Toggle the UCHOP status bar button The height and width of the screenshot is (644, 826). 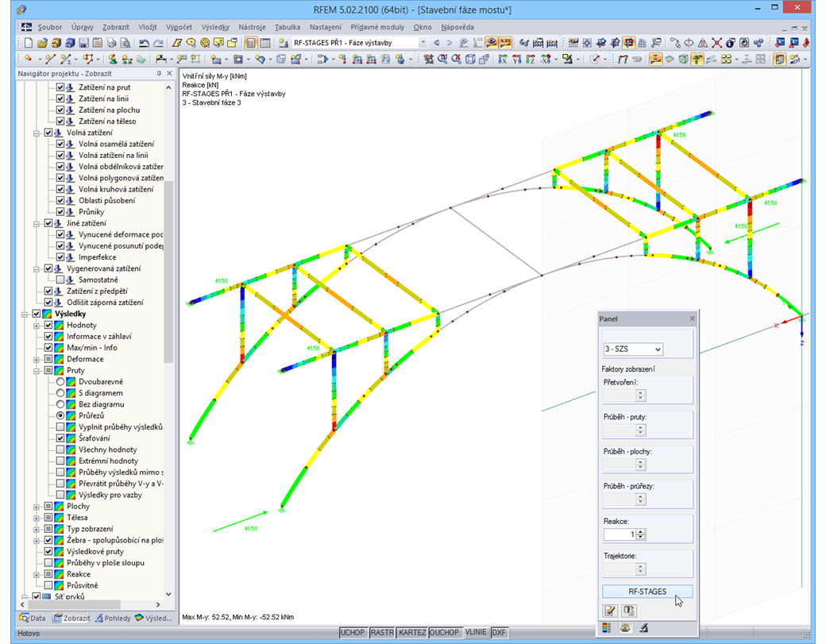tap(352, 632)
